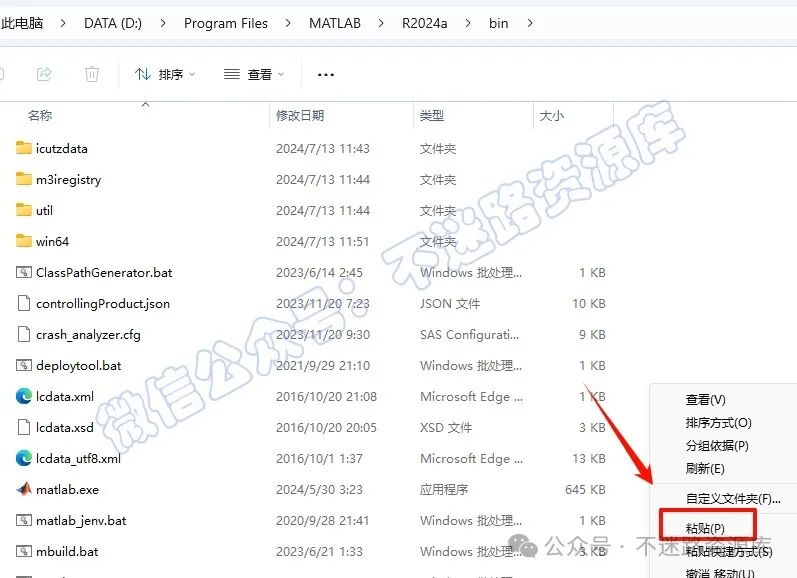Click the m3iregistry folder icon
The height and width of the screenshot is (578, 797).
pos(23,179)
